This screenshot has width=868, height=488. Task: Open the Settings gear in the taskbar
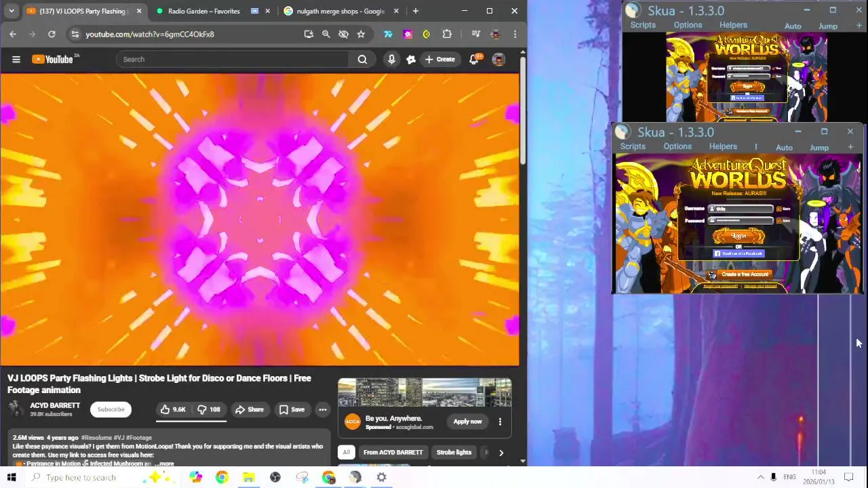click(x=382, y=477)
